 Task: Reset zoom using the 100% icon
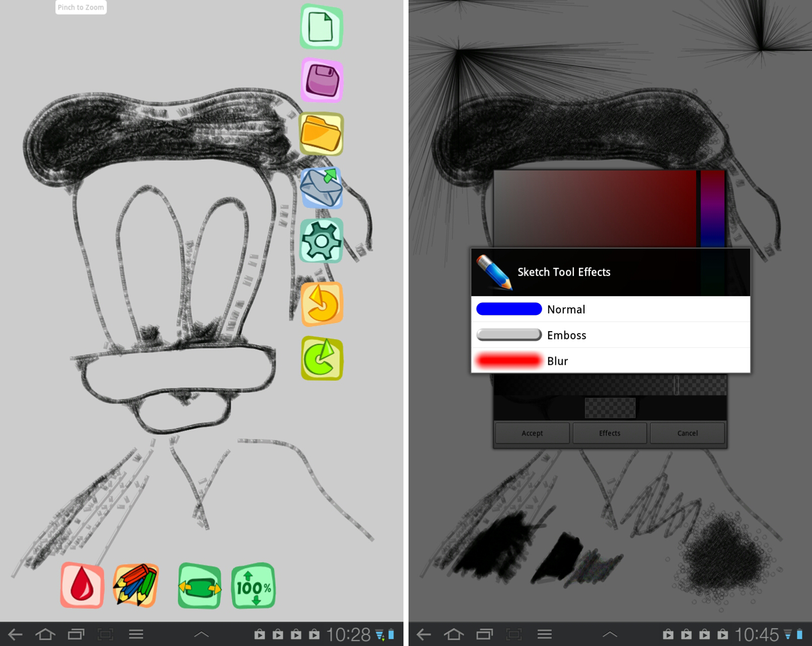(253, 586)
